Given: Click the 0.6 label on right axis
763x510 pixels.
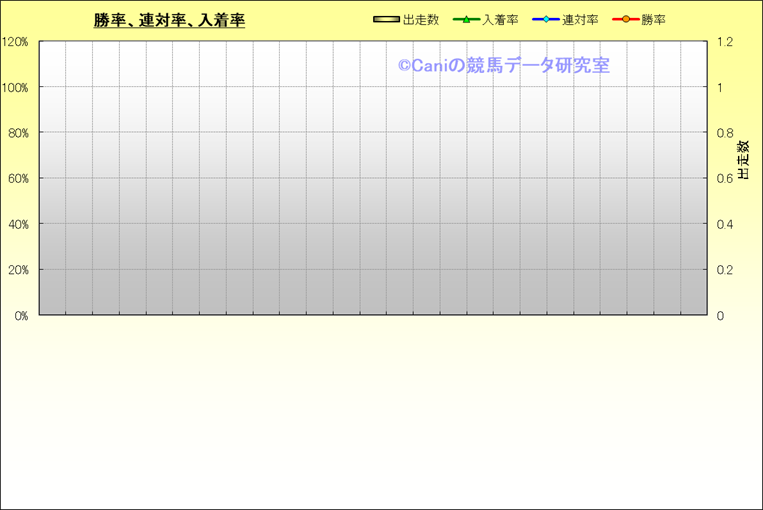Looking at the screenshot, I should pos(725,179).
